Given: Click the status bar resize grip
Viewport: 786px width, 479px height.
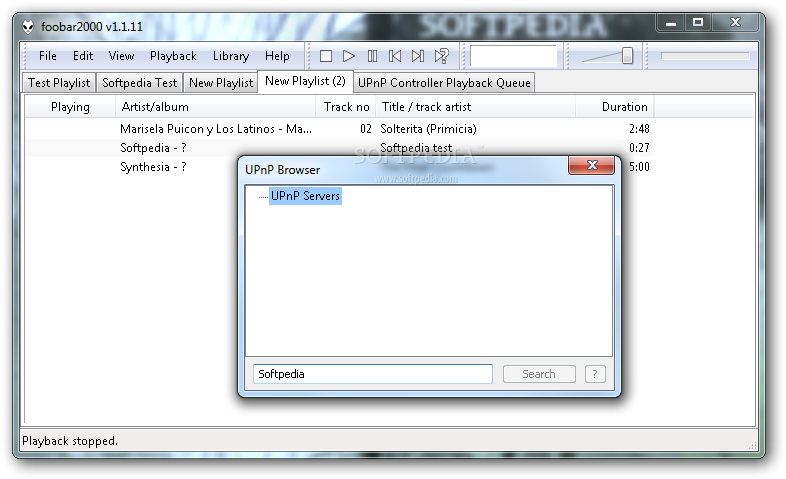Looking at the screenshot, I should point(752,445).
